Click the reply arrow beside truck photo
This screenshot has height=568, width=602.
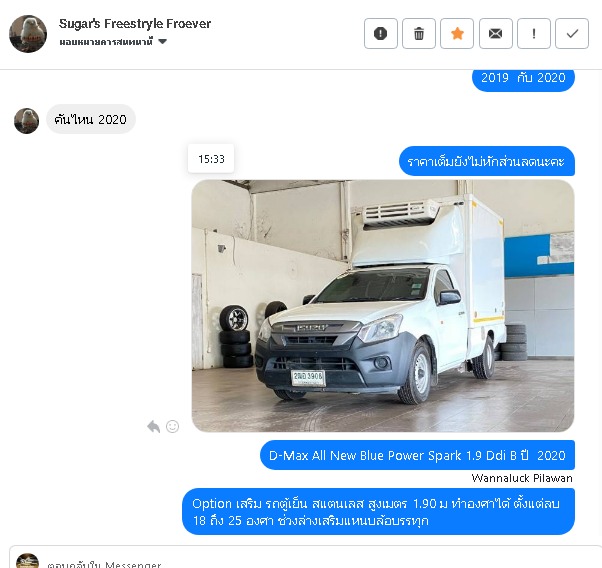pos(154,426)
